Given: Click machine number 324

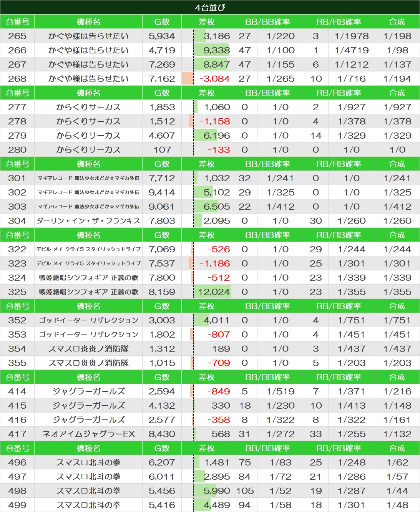Looking at the screenshot, I should point(17,278).
